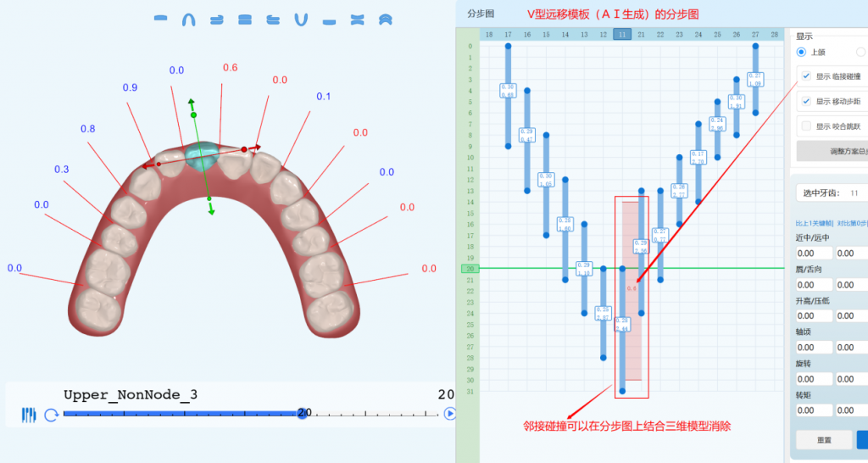Select tooth column 11 in the staging chart header

coord(622,34)
